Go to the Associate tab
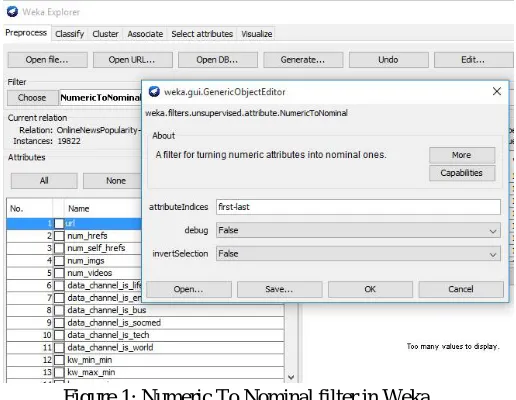This screenshot has width=516, height=400. pos(145,34)
